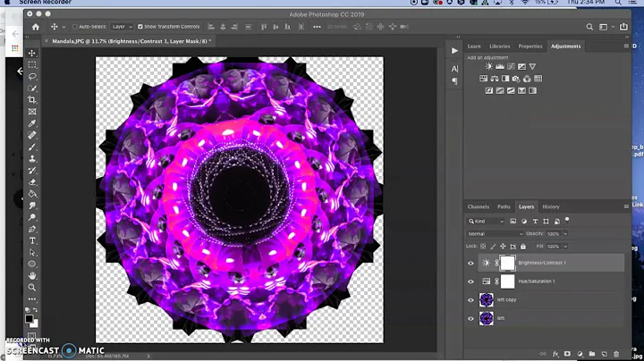Screen dimensions: 644x361
Task: Hide the Brightness/Contrast 1 layer
Action: 470,264
